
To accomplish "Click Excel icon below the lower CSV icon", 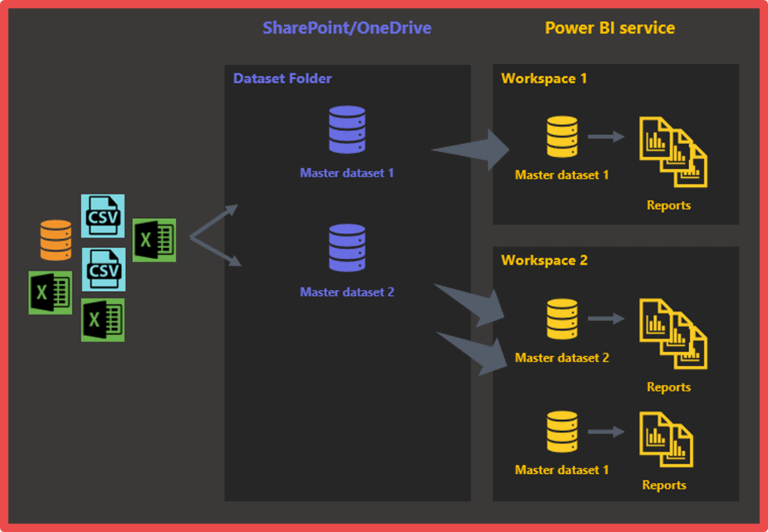I will [103, 320].
